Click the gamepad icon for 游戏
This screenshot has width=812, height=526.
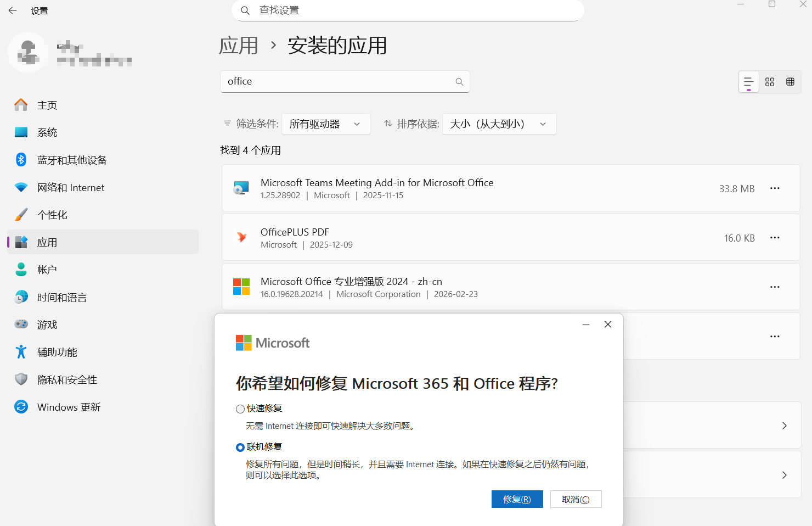coord(21,324)
